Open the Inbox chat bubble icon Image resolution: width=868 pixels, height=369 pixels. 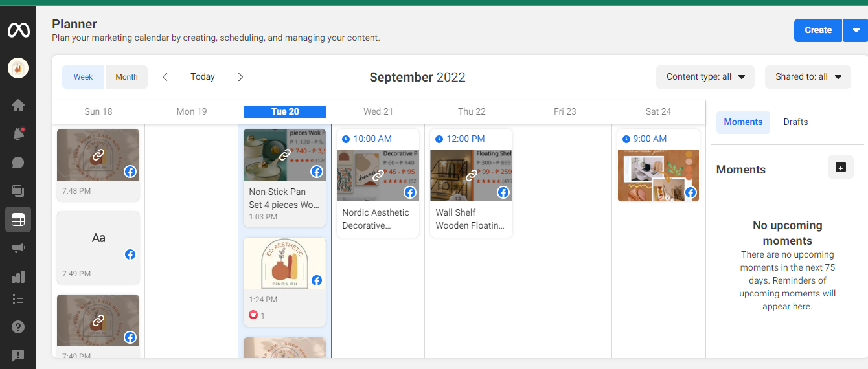click(x=18, y=162)
